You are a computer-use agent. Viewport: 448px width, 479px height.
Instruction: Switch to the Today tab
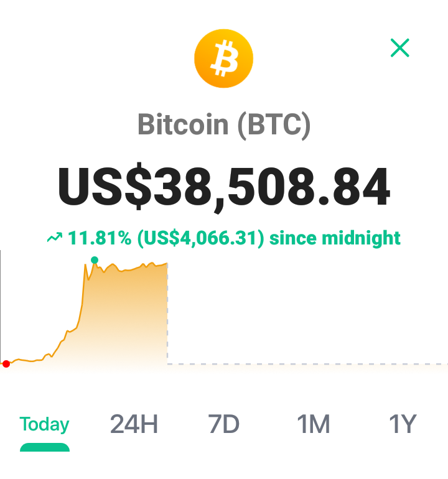tap(45, 424)
